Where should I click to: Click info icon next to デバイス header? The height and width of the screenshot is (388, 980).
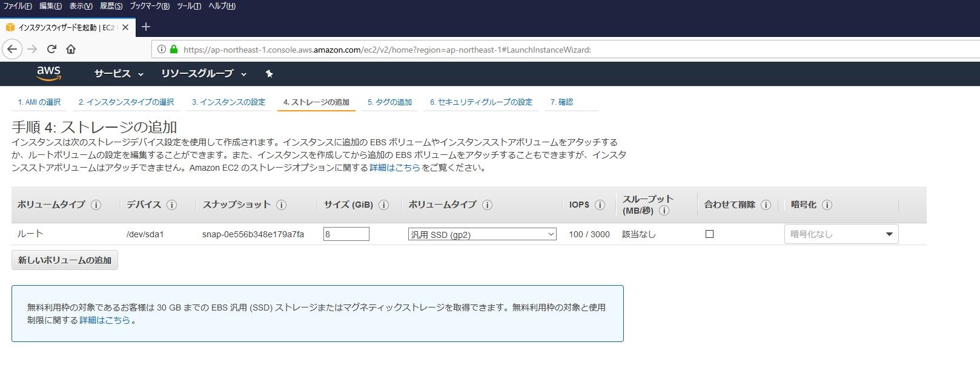pos(171,205)
